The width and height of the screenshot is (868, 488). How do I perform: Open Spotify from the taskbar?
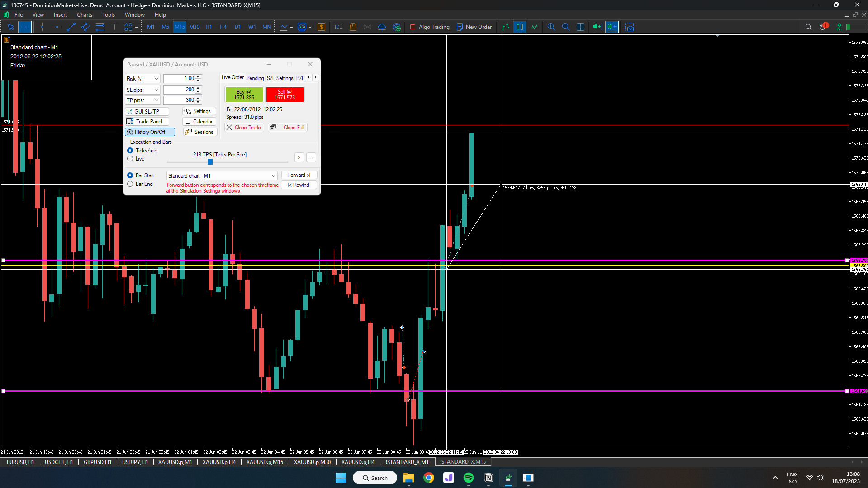coord(469,478)
